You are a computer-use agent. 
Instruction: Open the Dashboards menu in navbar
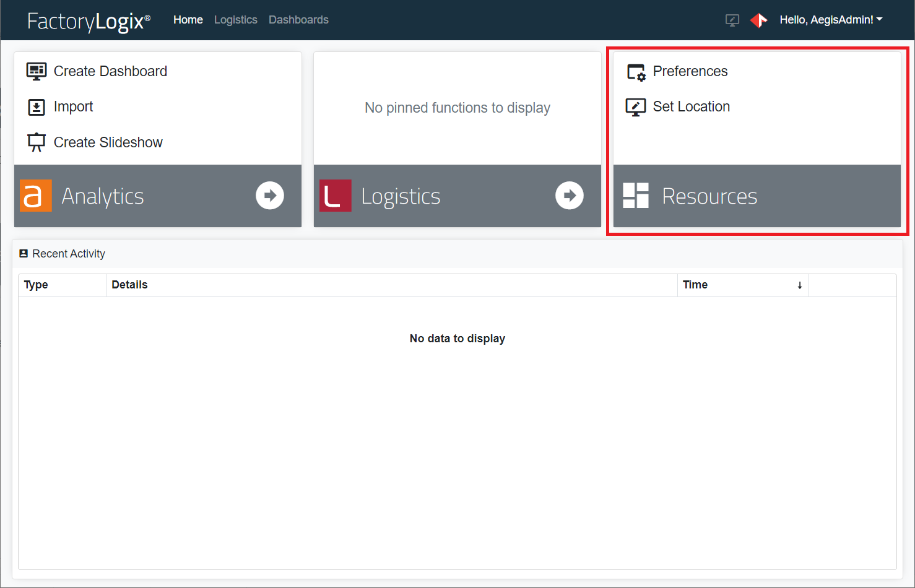point(298,20)
